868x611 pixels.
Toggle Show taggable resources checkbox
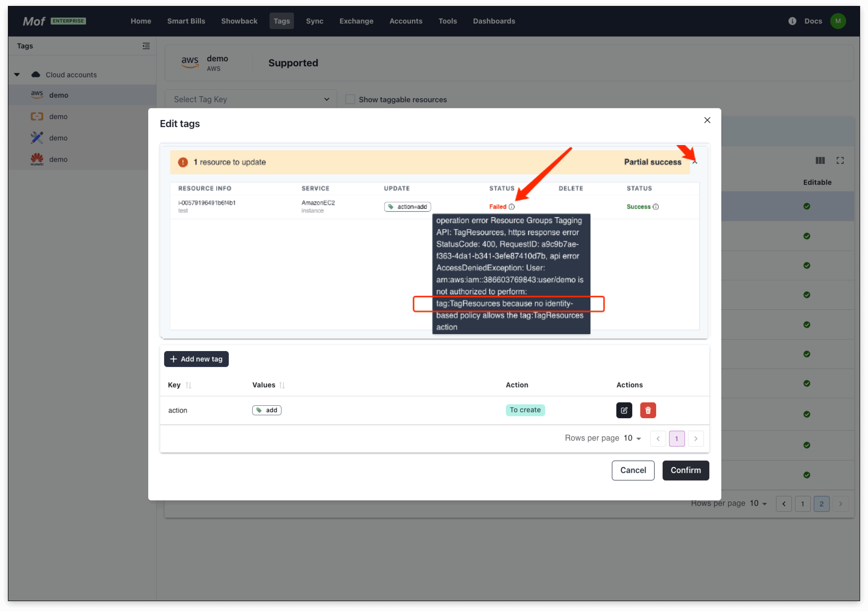[x=350, y=99]
